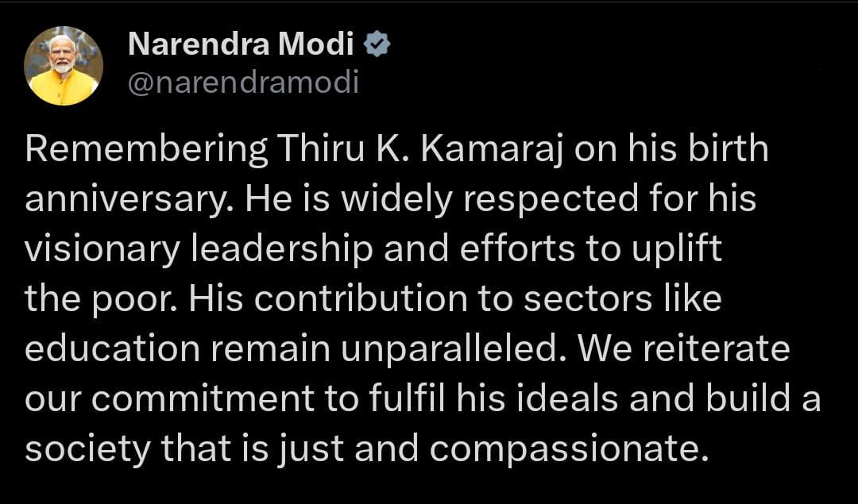
Task: Visit the @narendramodi handle link
Action: (244, 83)
